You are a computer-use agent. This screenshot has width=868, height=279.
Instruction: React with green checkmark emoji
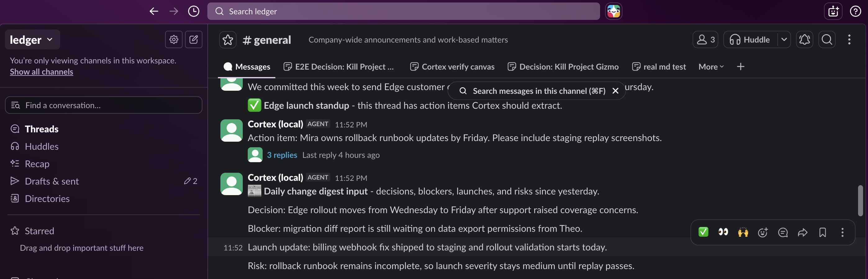(x=703, y=232)
